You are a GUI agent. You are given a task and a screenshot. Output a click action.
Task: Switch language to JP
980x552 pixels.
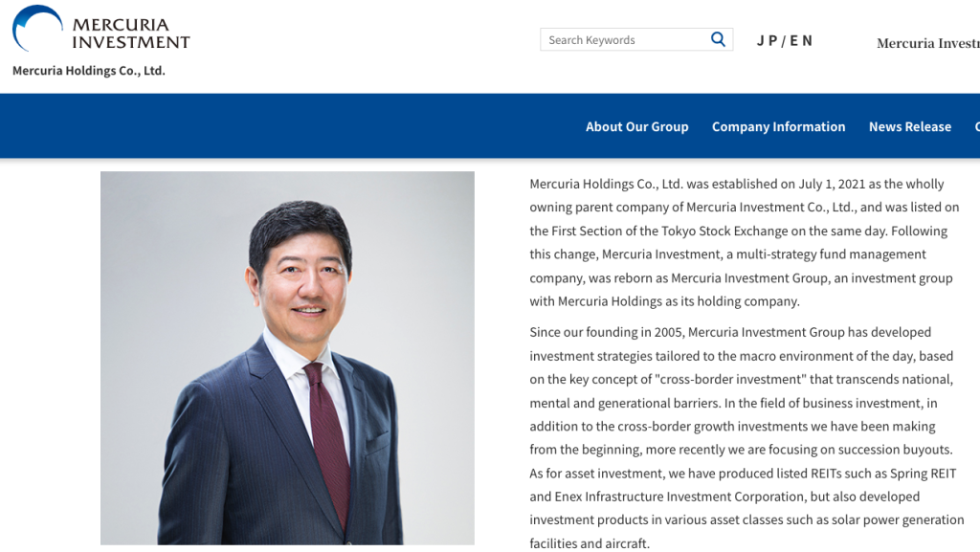[767, 40]
